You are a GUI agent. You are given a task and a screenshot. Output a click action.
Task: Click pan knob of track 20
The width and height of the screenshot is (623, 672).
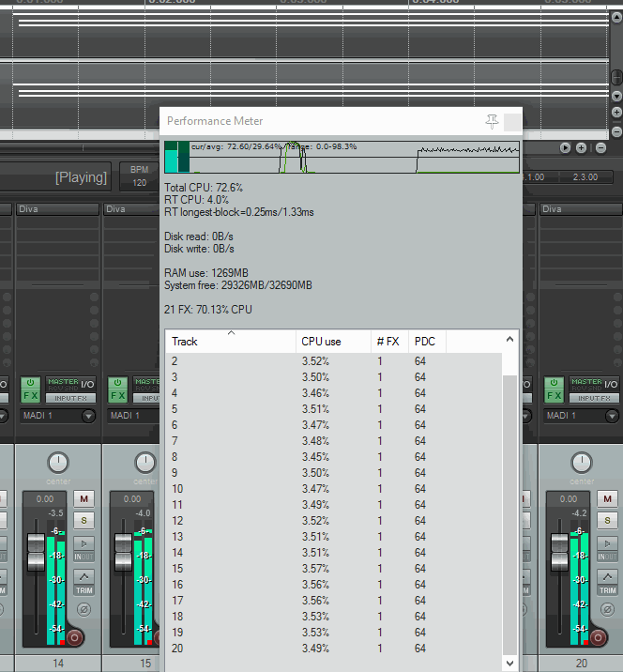[x=582, y=463]
